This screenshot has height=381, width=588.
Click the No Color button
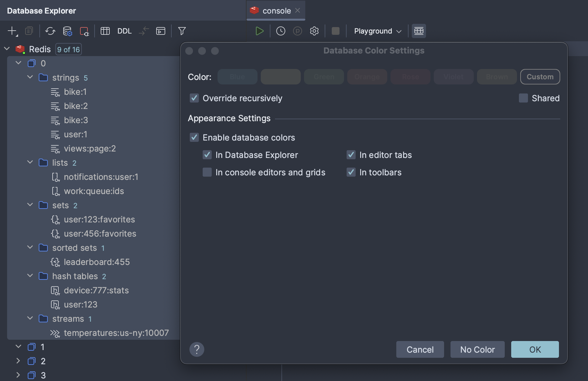(477, 349)
